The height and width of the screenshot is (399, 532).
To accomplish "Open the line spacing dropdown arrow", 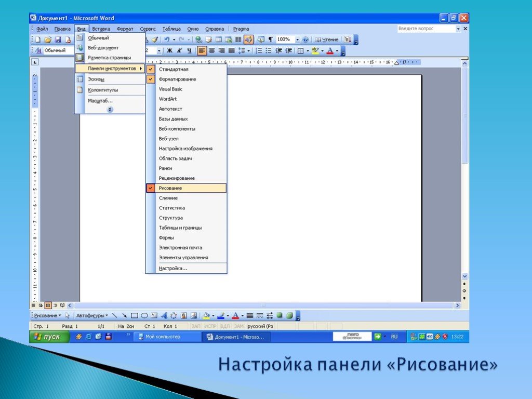I will (x=249, y=51).
